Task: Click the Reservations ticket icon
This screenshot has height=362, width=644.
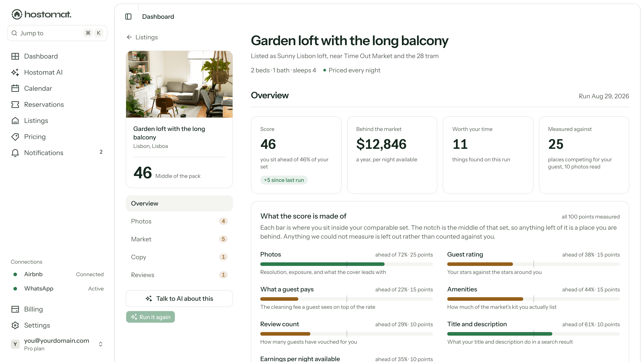Action: pyautogui.click(x=15, y=104)
